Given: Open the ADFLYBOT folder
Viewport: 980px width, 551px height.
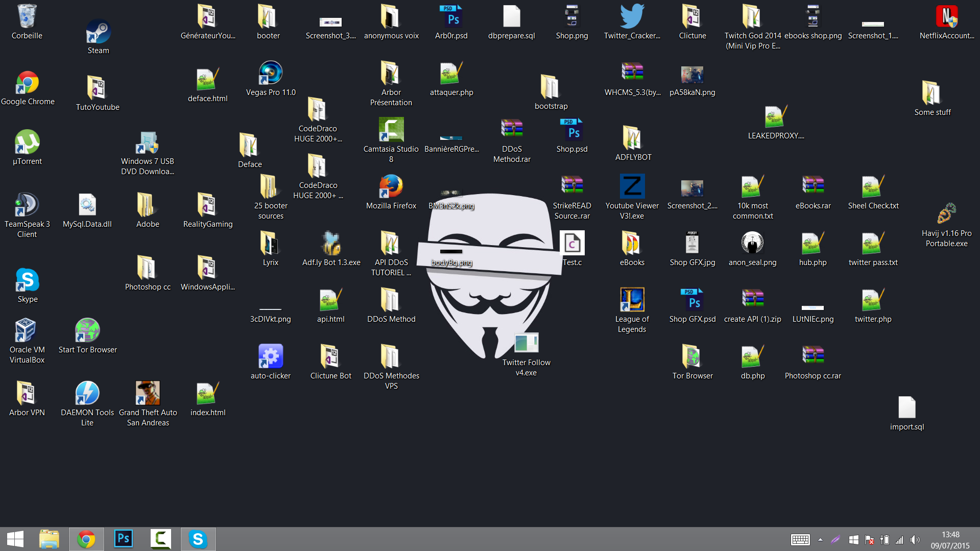Looking at the screenshot, I should (633, 143).
